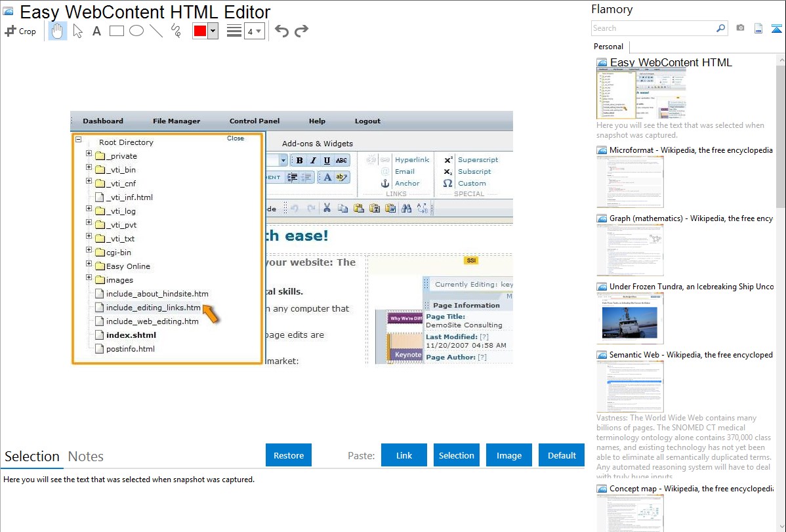Click Logout in captured editor menu bar

tap(367, 121)
